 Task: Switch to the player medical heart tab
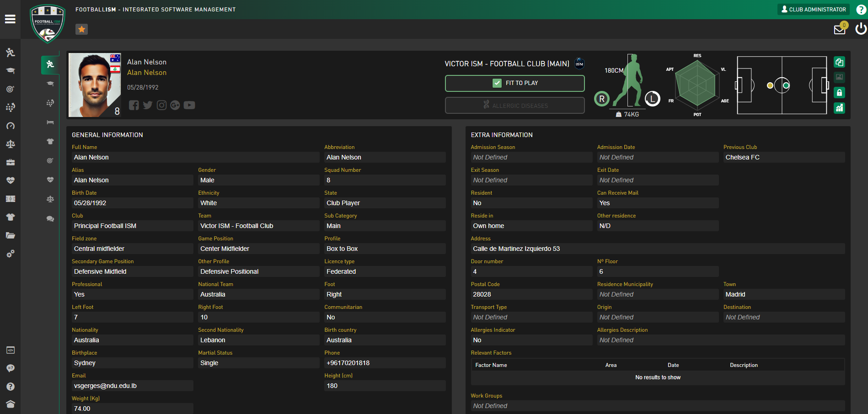tap(50, 180)
